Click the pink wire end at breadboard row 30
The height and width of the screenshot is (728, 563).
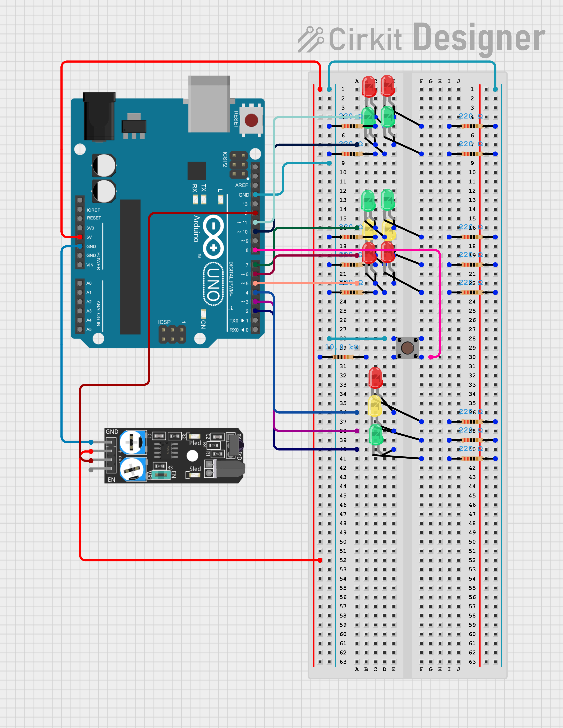431,357
